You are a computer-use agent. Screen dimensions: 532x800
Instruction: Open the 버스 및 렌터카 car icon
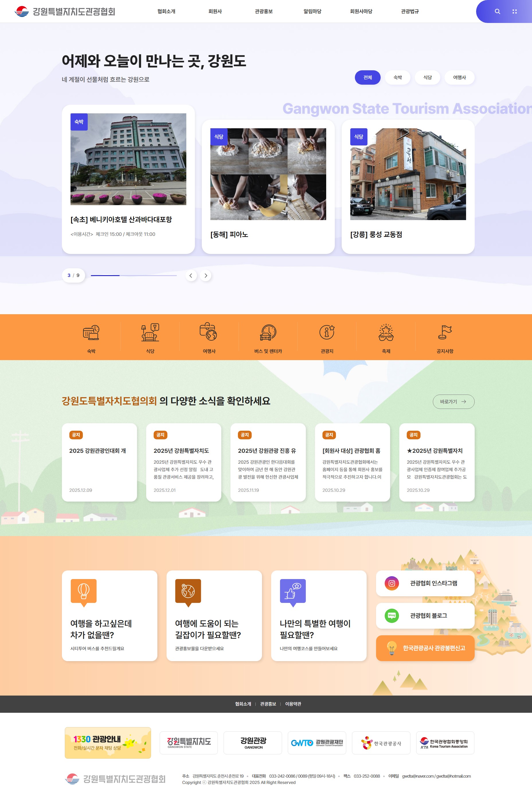pos(268,333)
